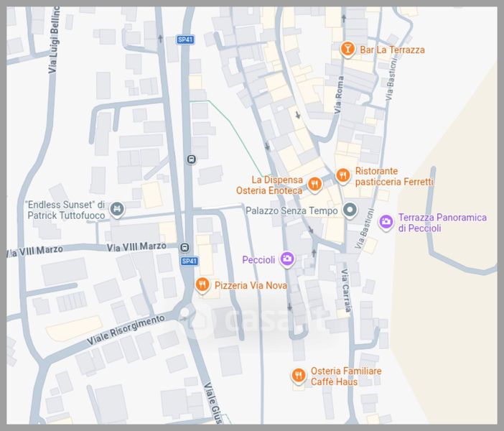The width and height of the screenshot is (504, 431).
Task: Open the Bar La Terrazza label
Action: [392, 50]
